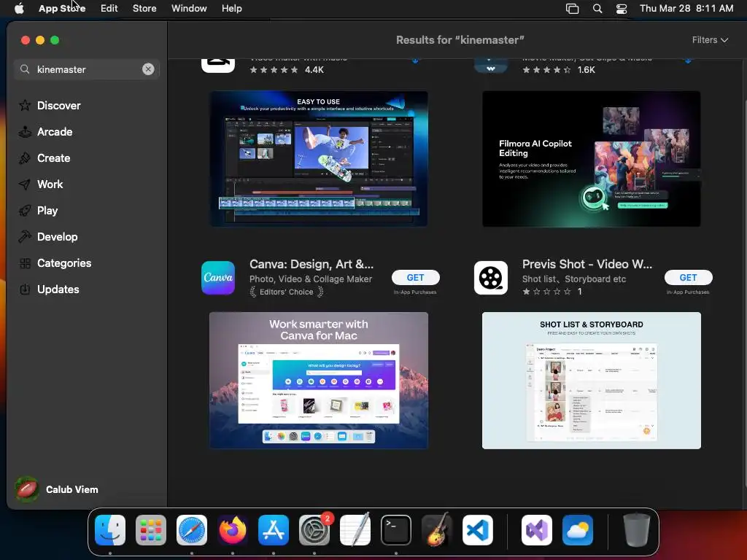Launch GarageBand from the Dock

click(x=437, y=530)
